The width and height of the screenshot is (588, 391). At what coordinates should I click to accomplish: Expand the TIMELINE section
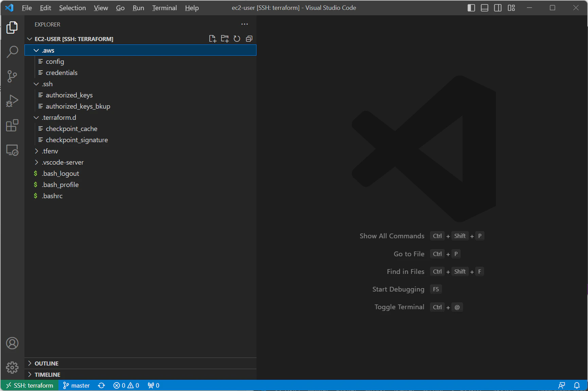140,375
